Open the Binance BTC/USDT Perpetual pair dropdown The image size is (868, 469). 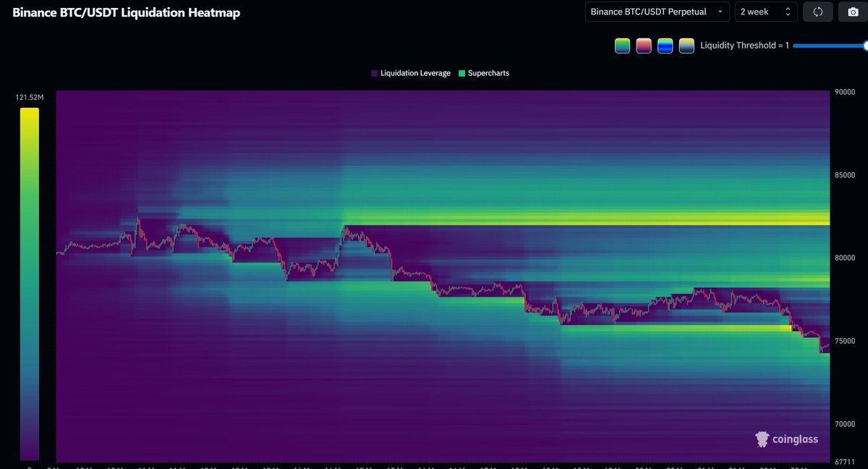tap(658, 12)
